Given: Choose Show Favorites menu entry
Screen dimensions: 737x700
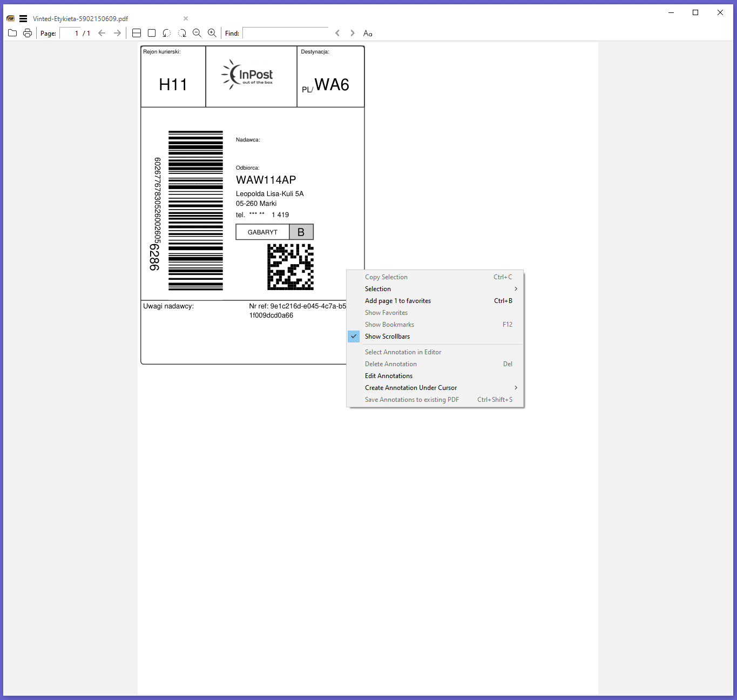Looking at the screenshot, I should pos(435,313).
